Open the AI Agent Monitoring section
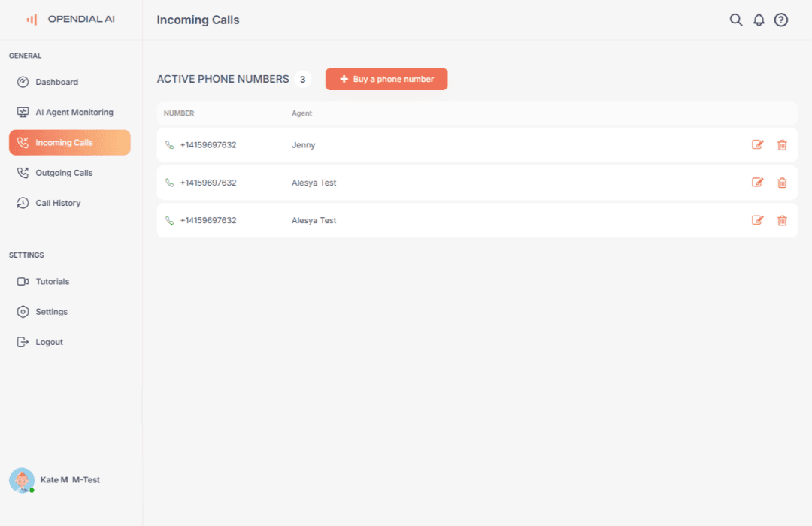The width and height of the screenshot is (812, 526). pyautogui.click(x=74, y=112)
